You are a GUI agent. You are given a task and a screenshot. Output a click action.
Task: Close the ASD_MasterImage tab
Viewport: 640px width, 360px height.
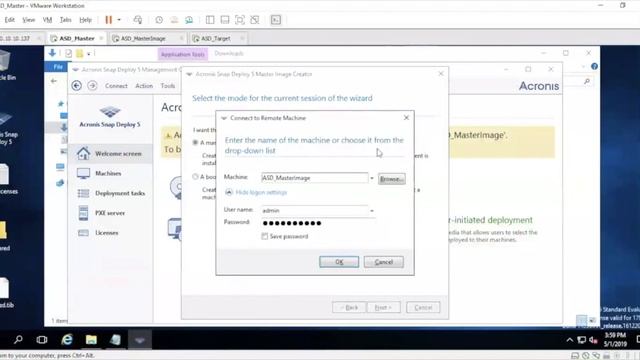click(x=181, y=38)
